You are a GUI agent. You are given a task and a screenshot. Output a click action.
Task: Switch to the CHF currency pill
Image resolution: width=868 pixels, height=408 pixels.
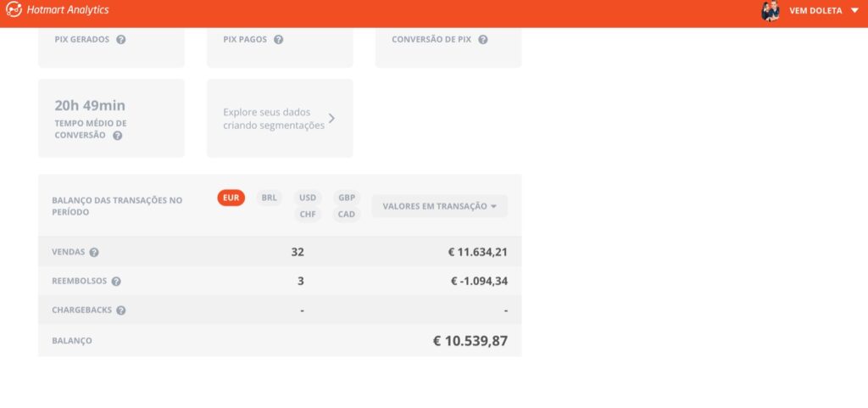tap(308, 215)
